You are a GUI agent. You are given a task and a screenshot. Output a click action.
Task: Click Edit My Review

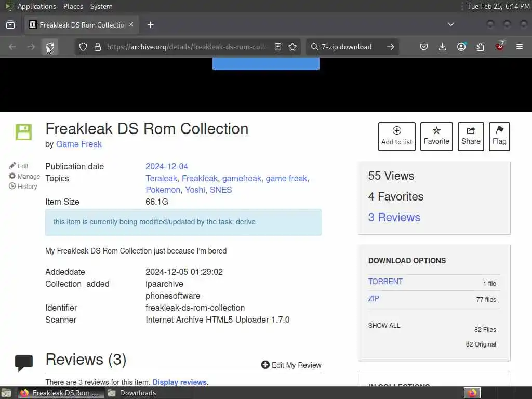coord(291,365)
